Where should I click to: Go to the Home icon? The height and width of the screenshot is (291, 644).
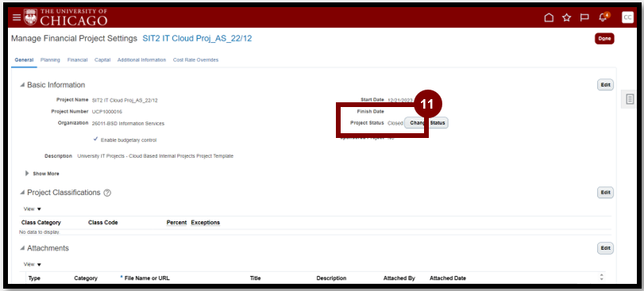(x=549, y=17)
